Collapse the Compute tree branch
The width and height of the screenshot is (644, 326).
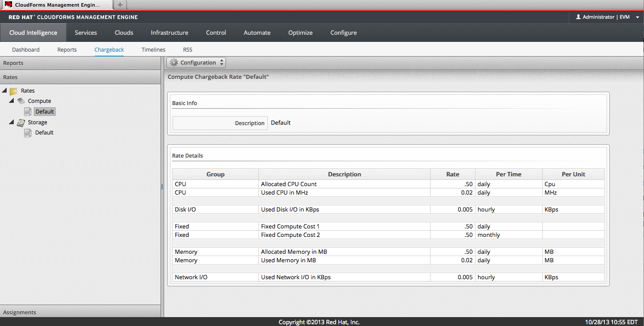pyautogui.click(x=12, y=101)
